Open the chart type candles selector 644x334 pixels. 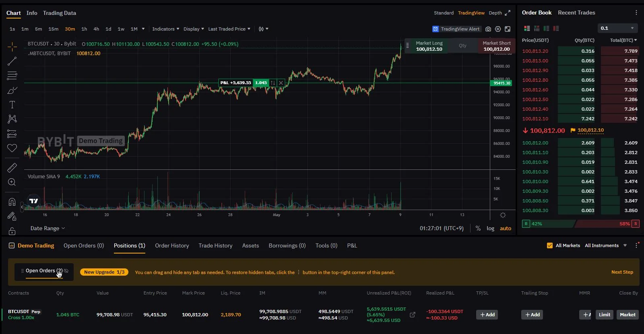coord(263,29)
